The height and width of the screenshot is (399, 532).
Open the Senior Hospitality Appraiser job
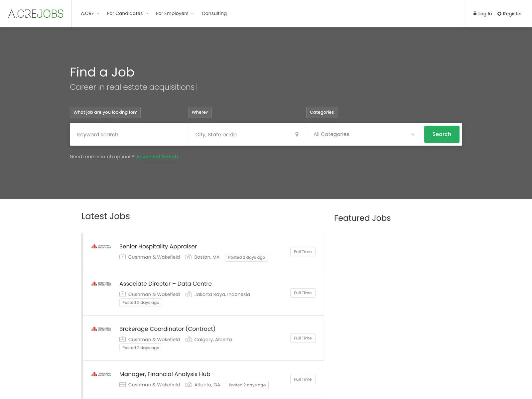tap(158, 246)
